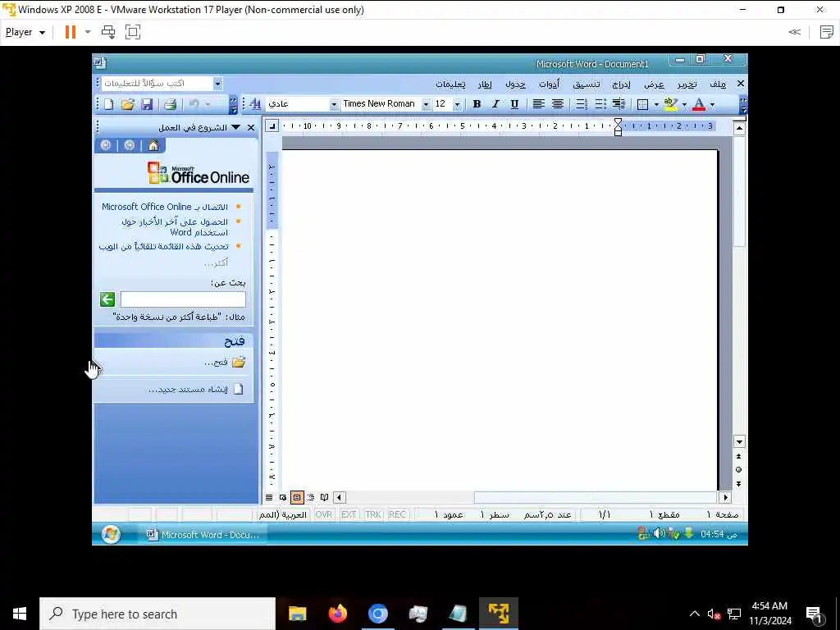This screenshot has height=630, width=840.
Task: Expand the Borders dropdown arrow
Action: point(656,104)
